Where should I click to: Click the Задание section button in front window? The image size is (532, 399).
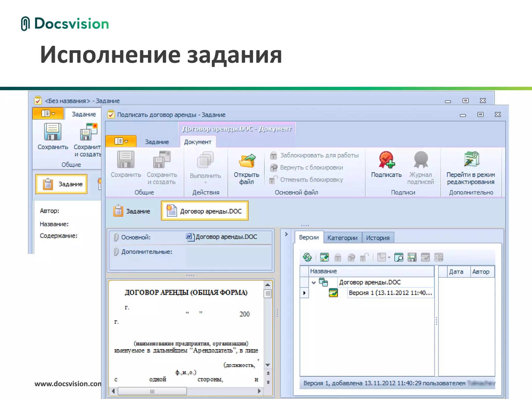click(132, 211)
